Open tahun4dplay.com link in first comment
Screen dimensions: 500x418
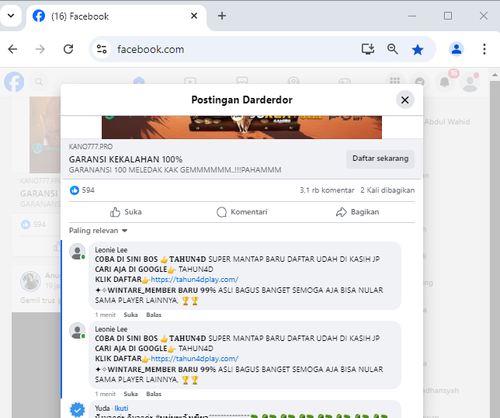(194, 279)
